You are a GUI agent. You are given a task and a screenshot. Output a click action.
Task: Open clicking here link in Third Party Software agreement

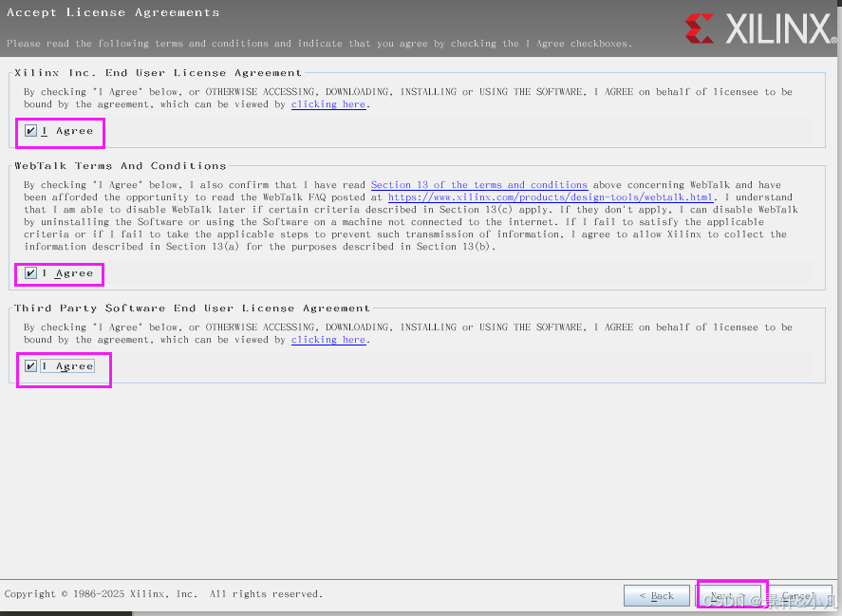(x=328, y=340)
